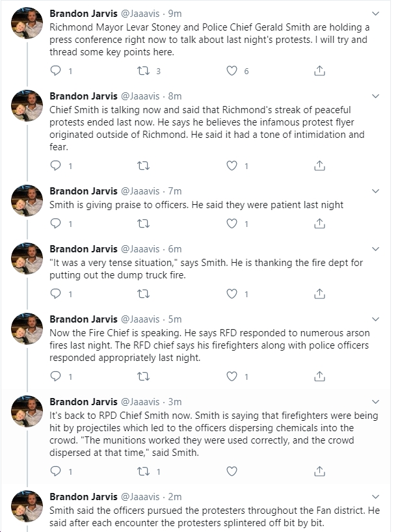Expand options menu for the 7m tweet
This screenshot has width=400, height=532.
click(x=375, y=191)
